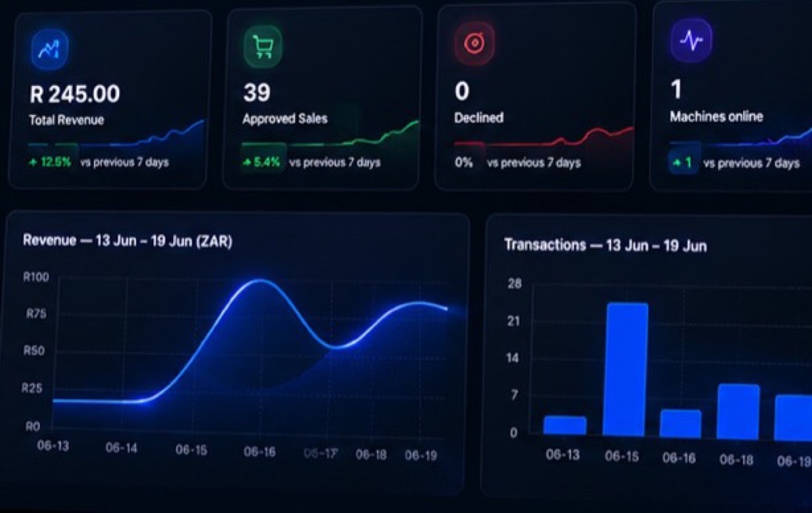Click the Revenue chart title

(x=127, y=241)
